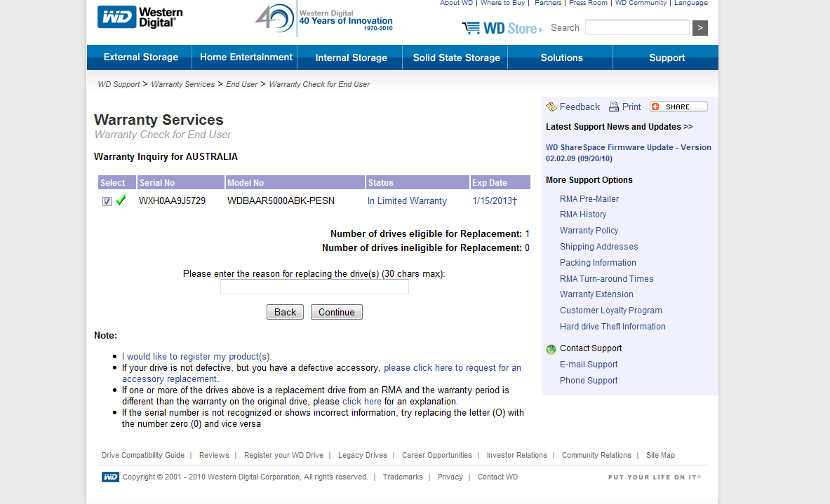
Task: Go to End User breadcrumb
Action: pyautogui.click(x=242, y=84)
